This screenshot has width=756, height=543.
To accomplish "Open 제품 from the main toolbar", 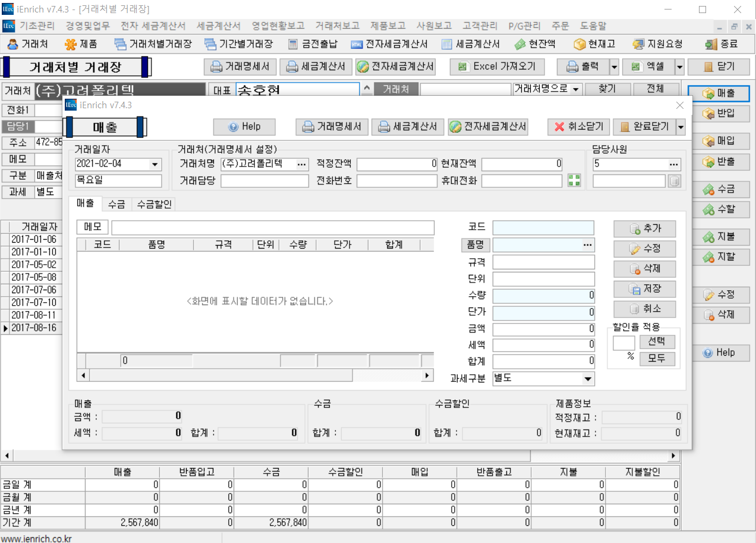I will point(71,44).
